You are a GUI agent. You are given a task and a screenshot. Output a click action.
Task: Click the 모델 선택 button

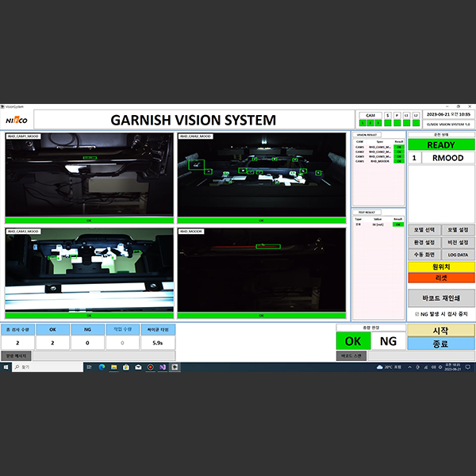424,230
